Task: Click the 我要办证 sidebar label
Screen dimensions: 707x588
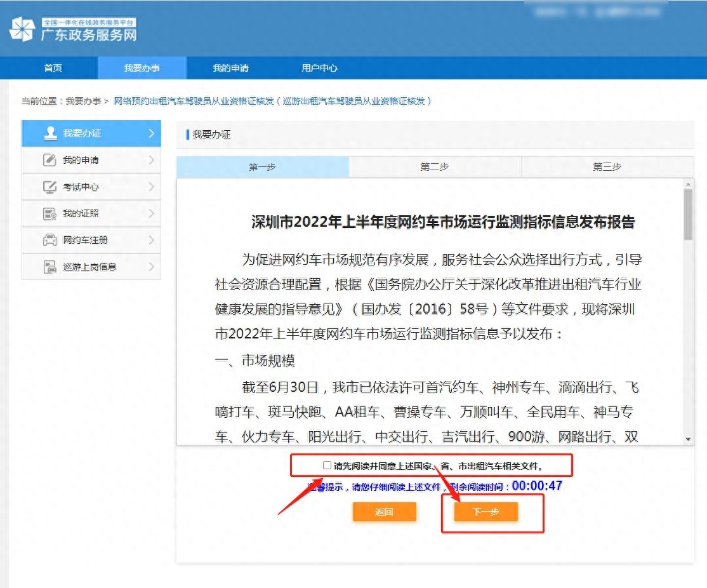Action: tap(82, 133)
